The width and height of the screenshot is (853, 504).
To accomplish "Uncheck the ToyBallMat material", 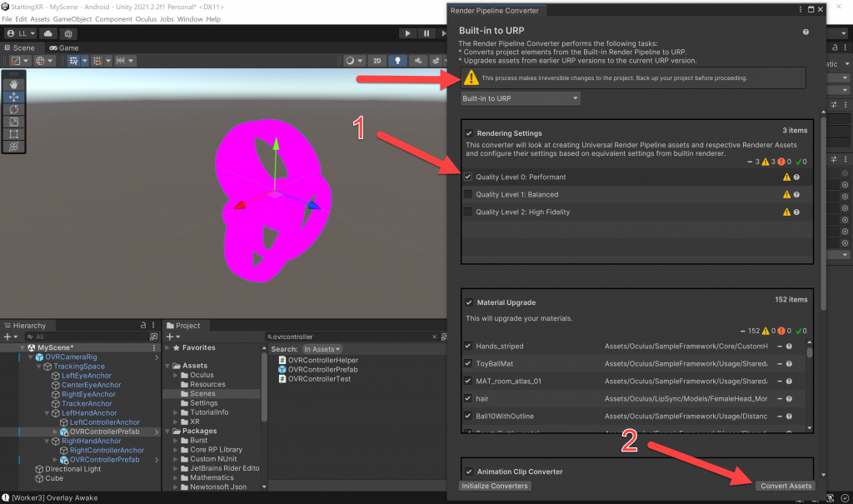I will (468, 363).
